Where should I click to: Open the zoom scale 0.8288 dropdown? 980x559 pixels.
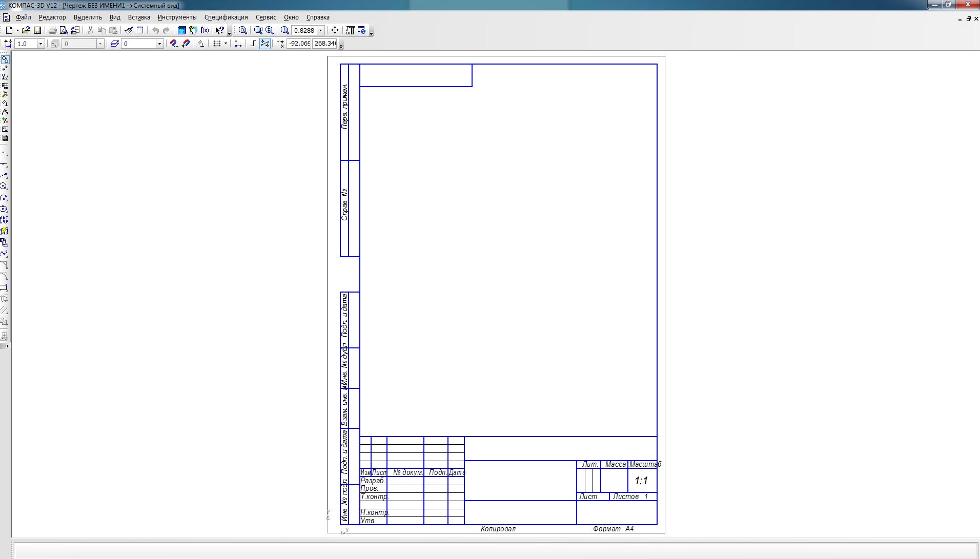point(321,30)
